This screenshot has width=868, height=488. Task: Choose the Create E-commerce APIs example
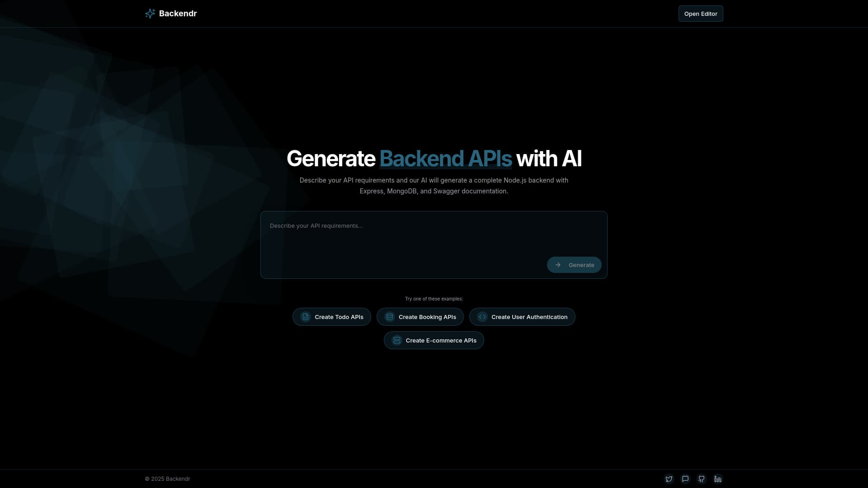[434, 340]
